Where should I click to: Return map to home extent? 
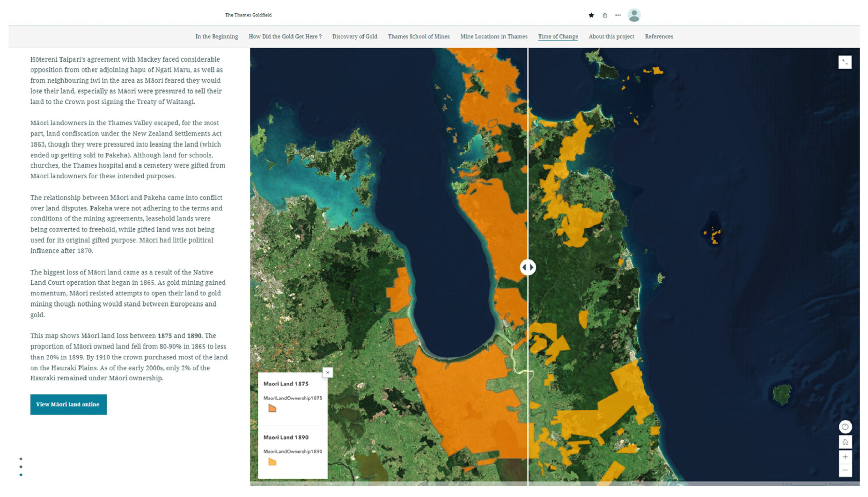coord(845,442)
